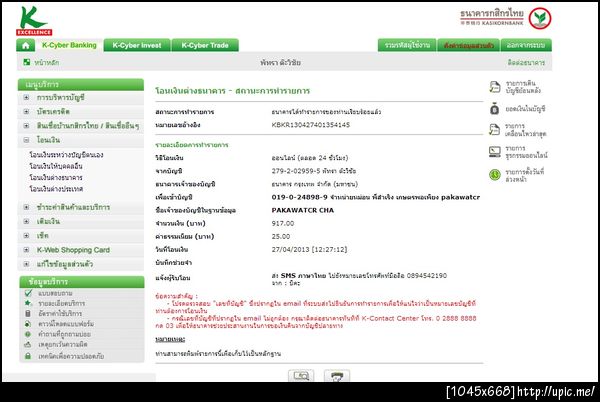Screen dimensions: 600x402
Task: Select โอนเงินให้บุคคลอื่น link
Action: (56, 166)
